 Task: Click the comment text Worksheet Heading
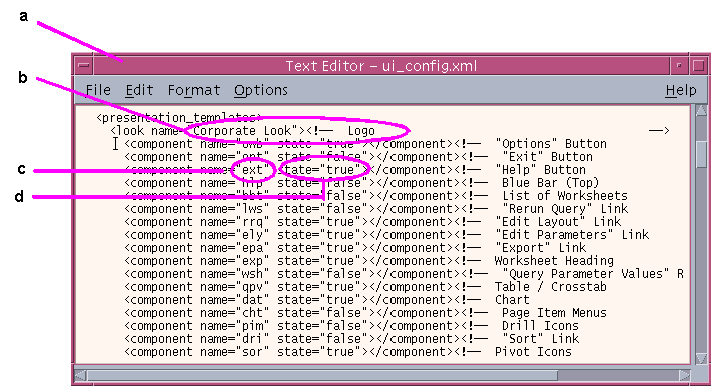554,261
